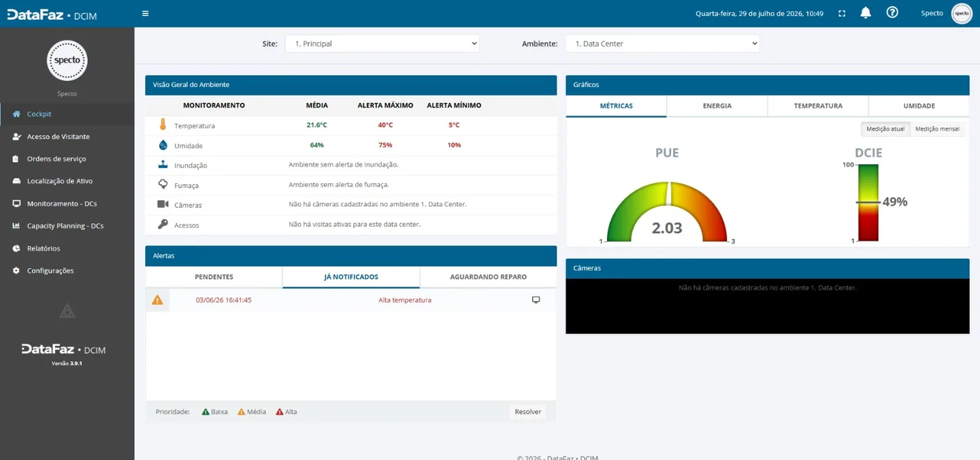980x460 pixels.
Task: Click the Specto avatar in header
Action: 962,13
